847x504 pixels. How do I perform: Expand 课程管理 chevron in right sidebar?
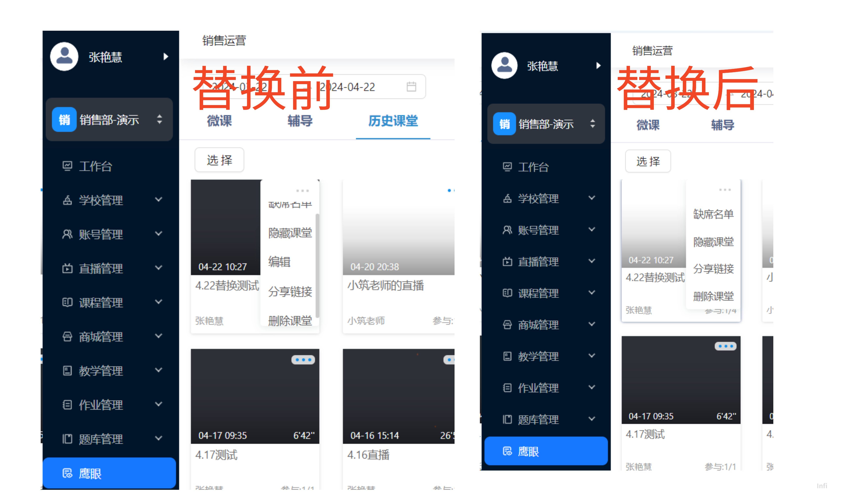pyautogui.click(x=591, y=292)
